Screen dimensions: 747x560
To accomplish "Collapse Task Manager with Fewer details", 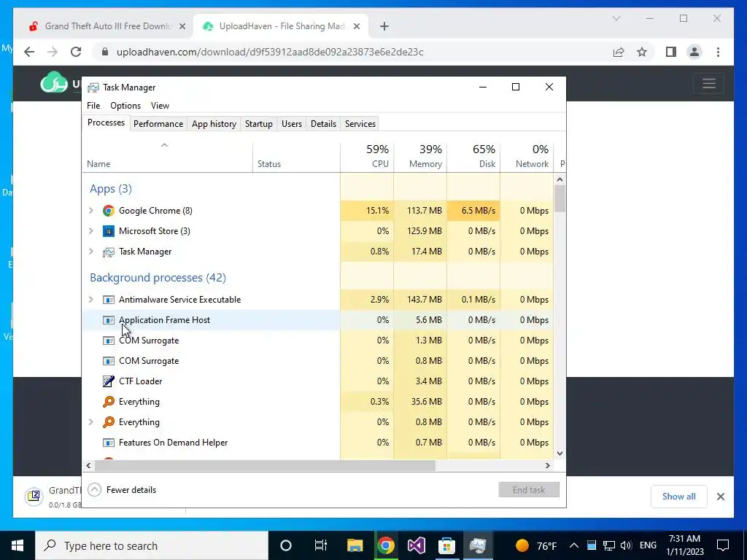I will [122, 489].
